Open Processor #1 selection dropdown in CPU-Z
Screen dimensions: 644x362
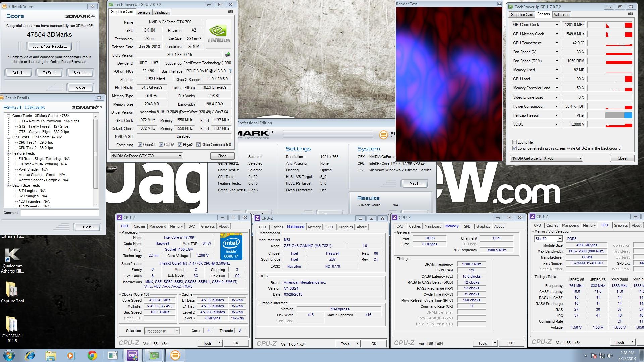click(162, 331)
